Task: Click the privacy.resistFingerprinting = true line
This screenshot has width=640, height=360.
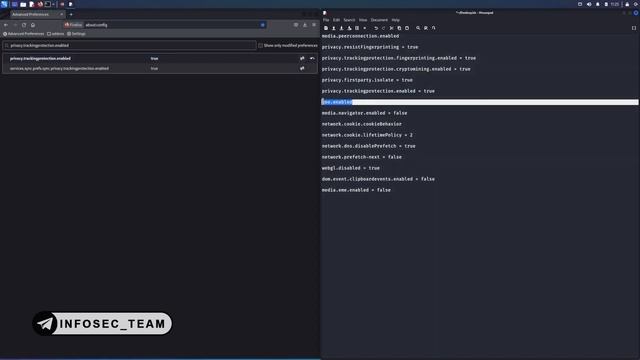Action: click(x=370, y=47)
